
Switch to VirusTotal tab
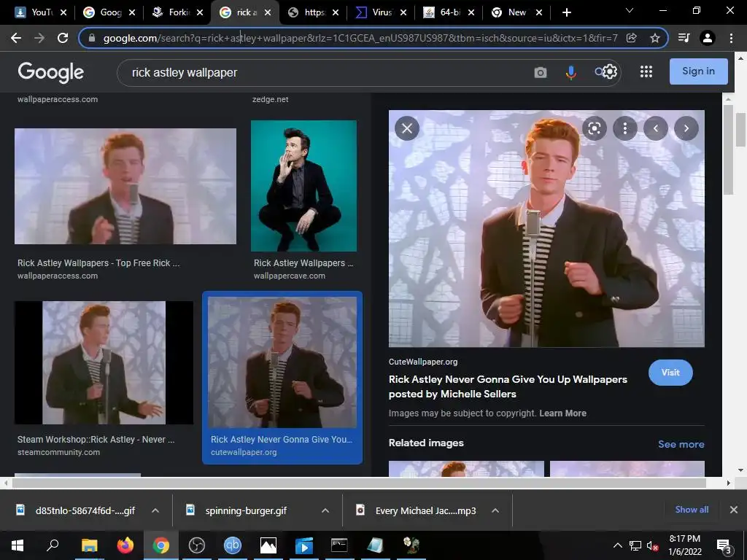381,12
